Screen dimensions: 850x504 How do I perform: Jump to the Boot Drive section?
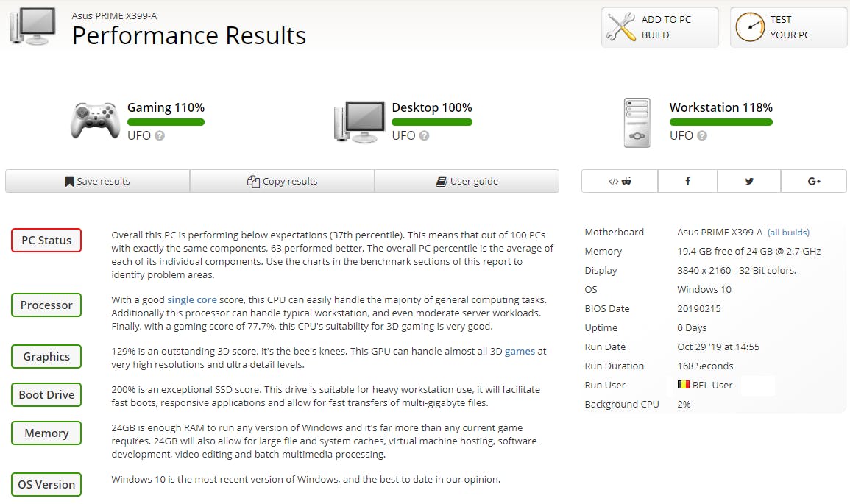[46, 394]
